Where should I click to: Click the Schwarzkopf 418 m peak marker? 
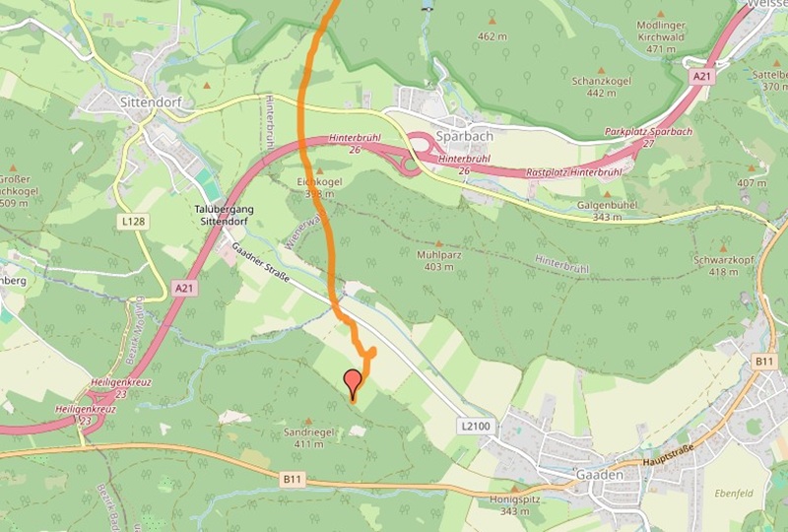tap(723, 248)
